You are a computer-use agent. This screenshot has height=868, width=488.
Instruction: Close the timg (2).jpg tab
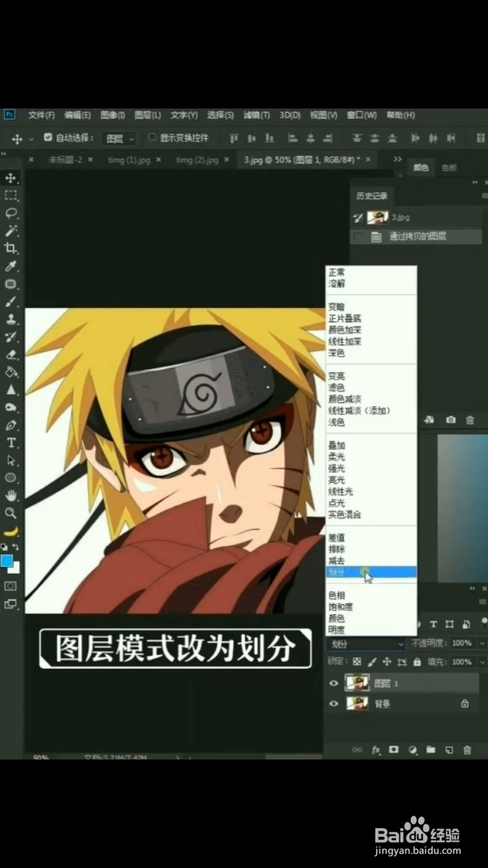(x=226, y=160)
